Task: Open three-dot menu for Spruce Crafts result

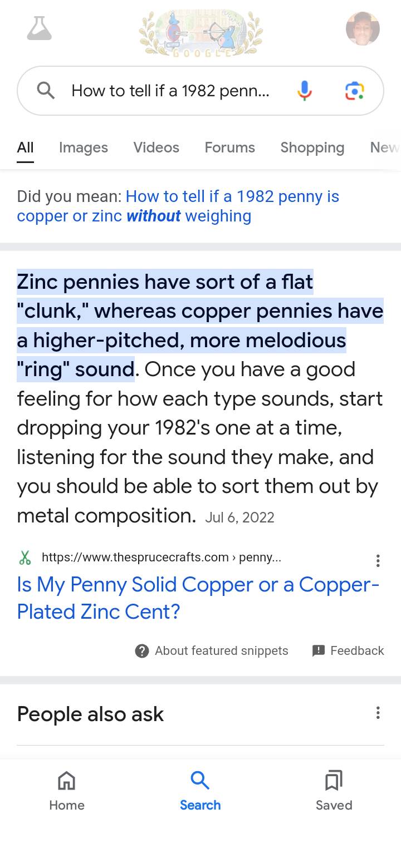Action: (x=378, y=560)
